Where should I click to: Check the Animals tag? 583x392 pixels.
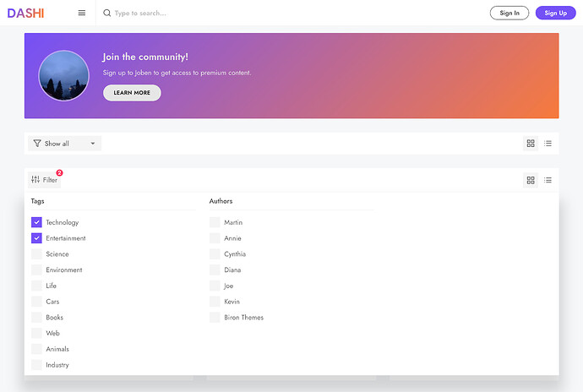(36, 349)
